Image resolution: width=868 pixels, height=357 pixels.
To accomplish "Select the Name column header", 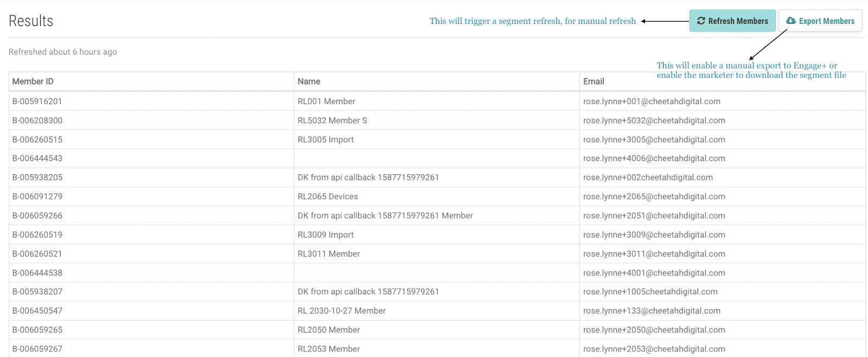I will (x=309, y=81).
